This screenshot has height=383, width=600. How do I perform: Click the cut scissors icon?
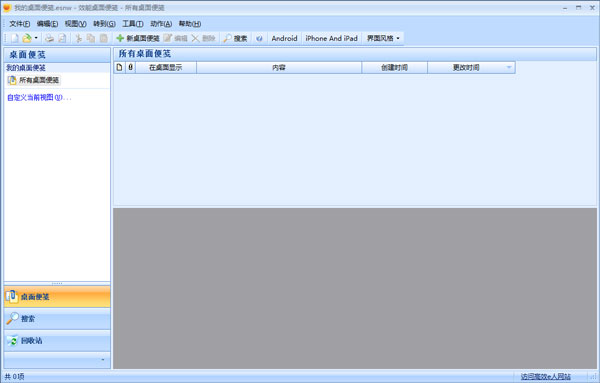(78, 38)
